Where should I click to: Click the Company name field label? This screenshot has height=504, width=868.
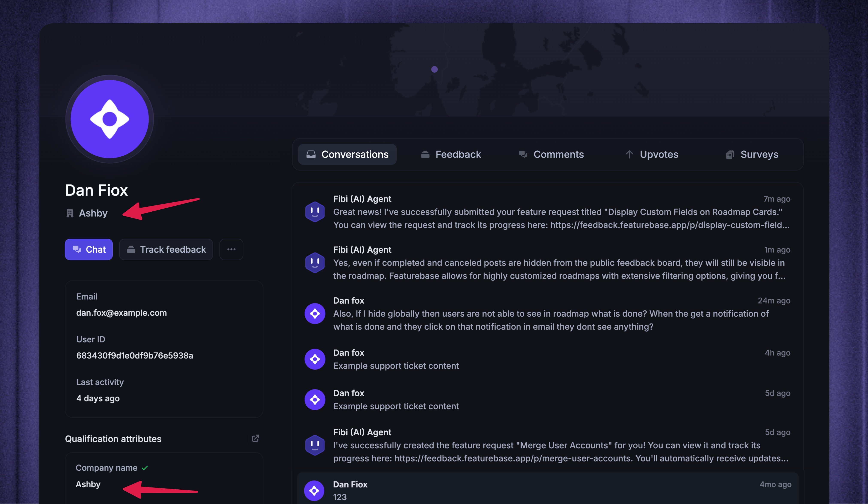106,468
